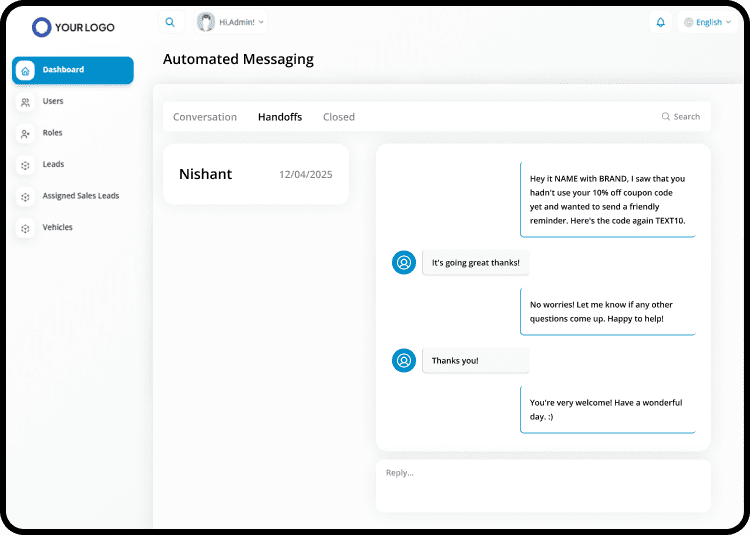
Task: Open the notification bell
Action: tap(660, 22)
